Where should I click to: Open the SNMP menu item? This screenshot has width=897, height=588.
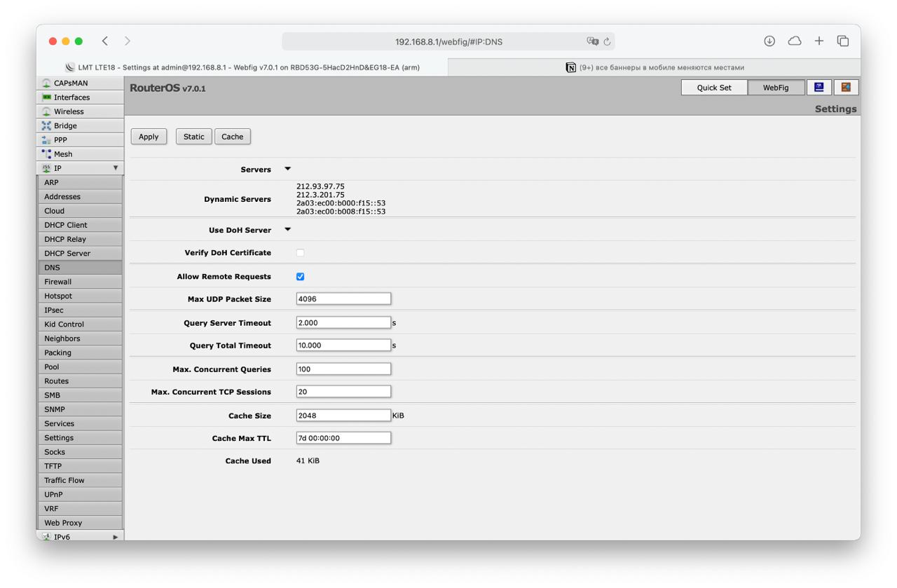80,409
